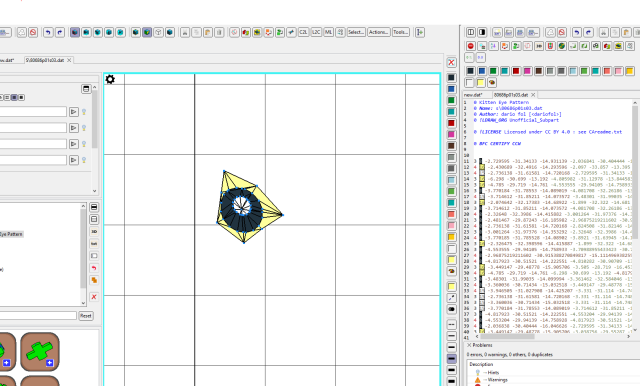Click the C2L toolbar button
The height and width of the screenshot is (386, 640).
303,32
